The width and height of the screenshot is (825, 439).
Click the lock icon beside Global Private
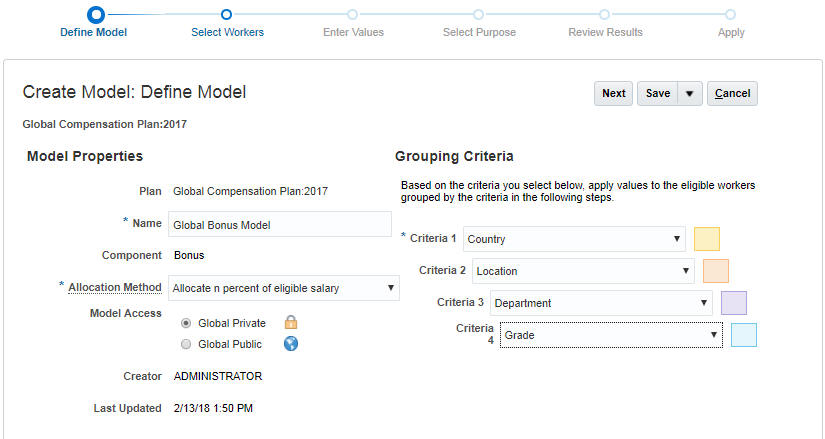click(291, 323)
